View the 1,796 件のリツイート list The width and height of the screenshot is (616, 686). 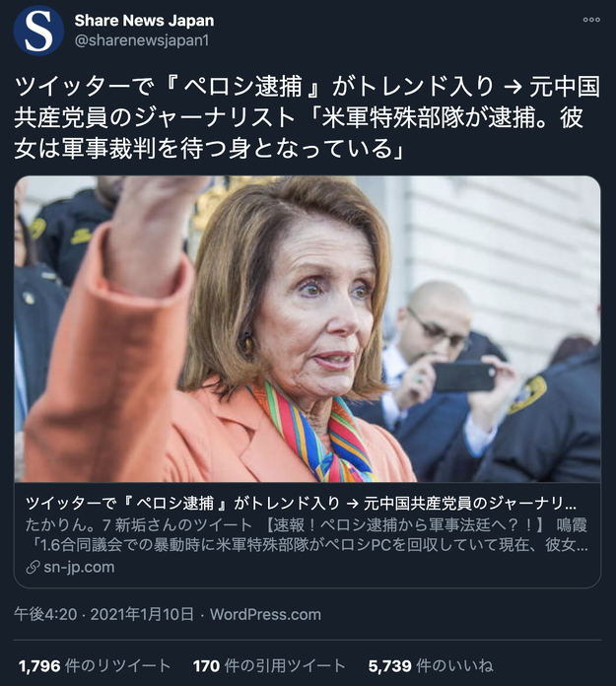point(95,666)
